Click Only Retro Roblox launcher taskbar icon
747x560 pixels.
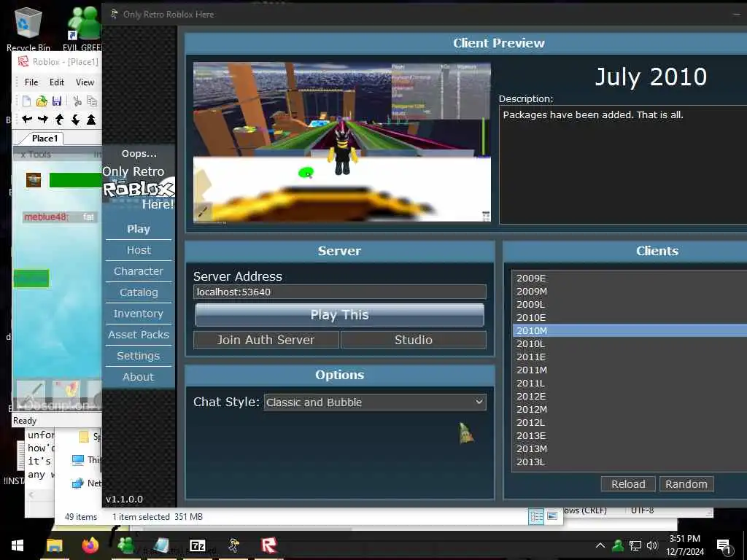click(x=233, y=545)
